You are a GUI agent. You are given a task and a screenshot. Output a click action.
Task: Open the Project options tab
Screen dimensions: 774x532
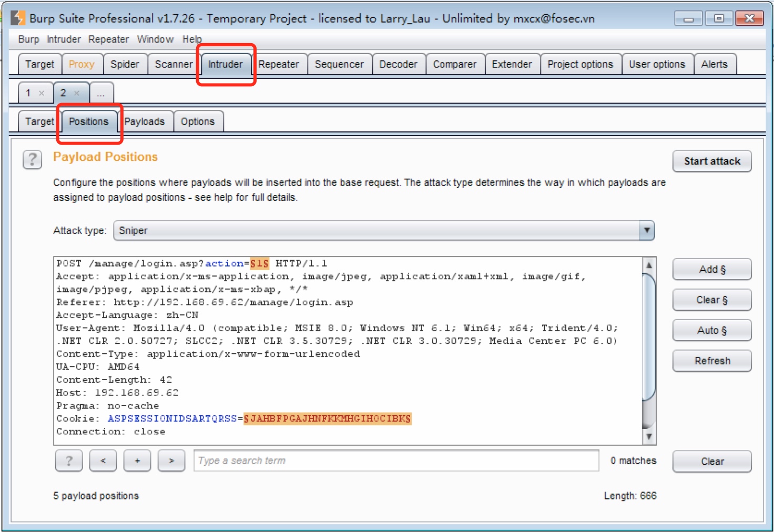(580, 64)
